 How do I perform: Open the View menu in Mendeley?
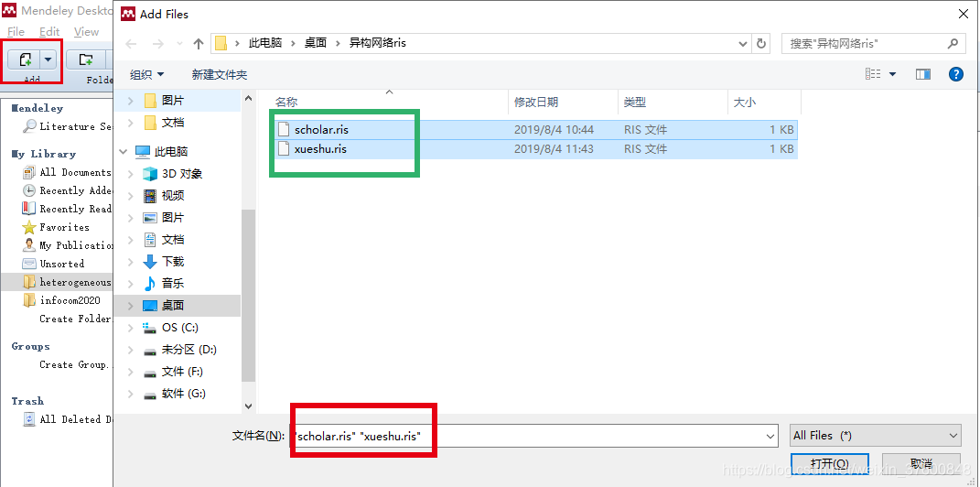point(86,31)
